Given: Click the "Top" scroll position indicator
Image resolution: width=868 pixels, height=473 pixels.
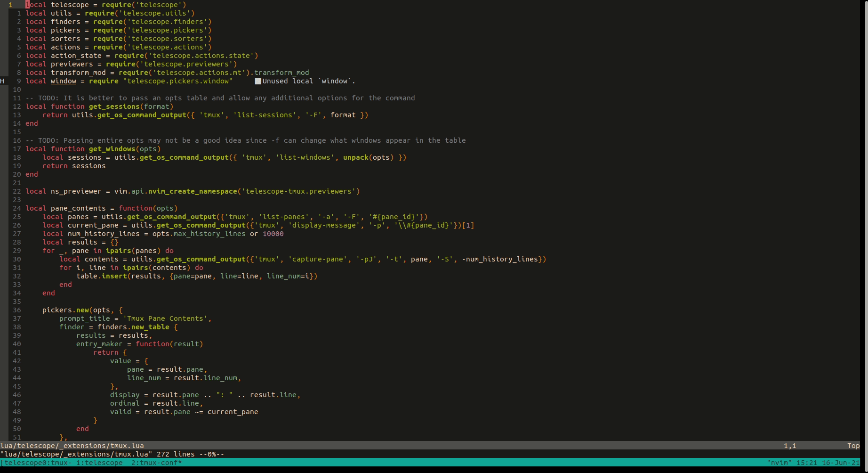Looking at the screenshot, I should [x=853, y=446].
